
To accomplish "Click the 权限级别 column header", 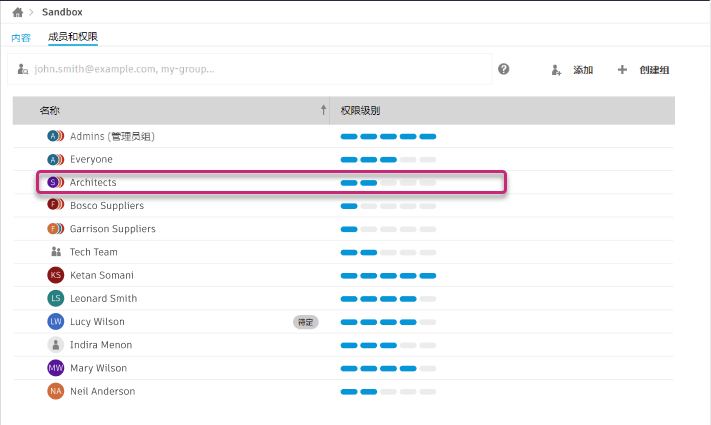I will coord(360,110).
